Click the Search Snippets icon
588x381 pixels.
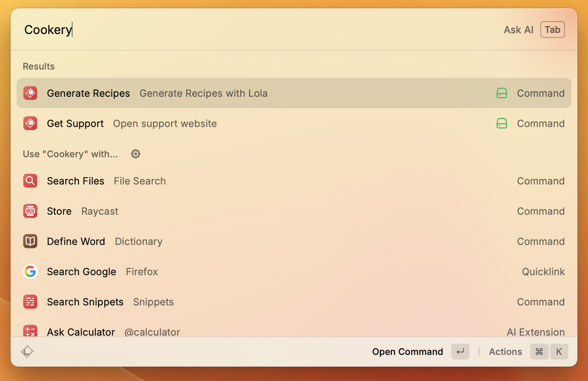[30, 302]
